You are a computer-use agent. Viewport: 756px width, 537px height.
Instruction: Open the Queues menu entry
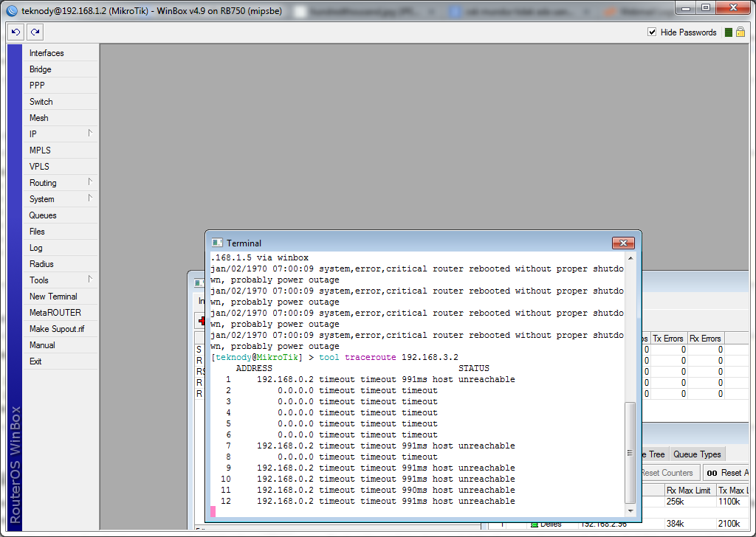pos(43,215)
